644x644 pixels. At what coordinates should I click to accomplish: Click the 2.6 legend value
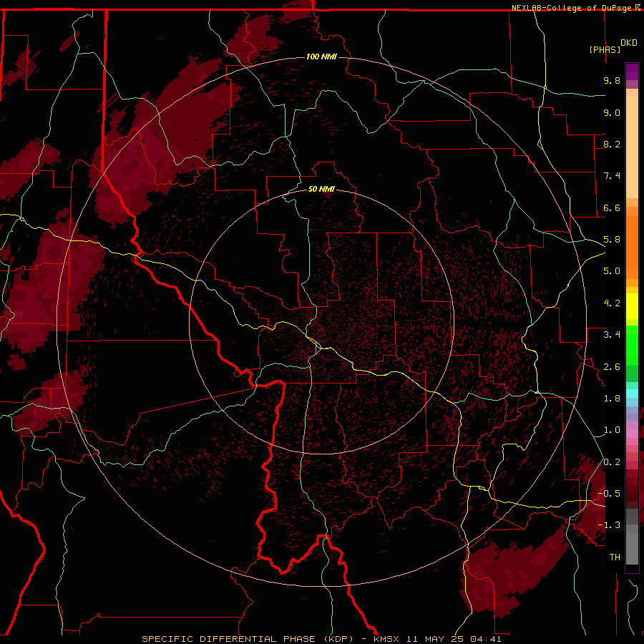tap(612, 367)
